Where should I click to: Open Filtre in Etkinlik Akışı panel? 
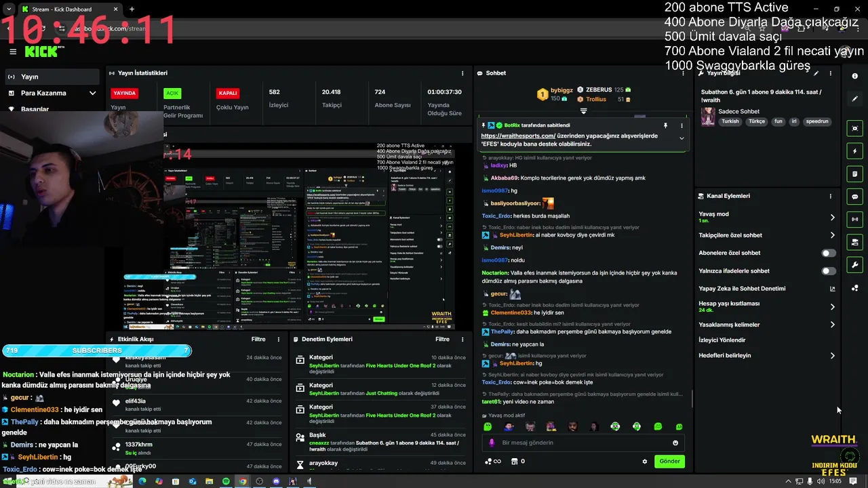pyautogui.click(x=258, y=339)
